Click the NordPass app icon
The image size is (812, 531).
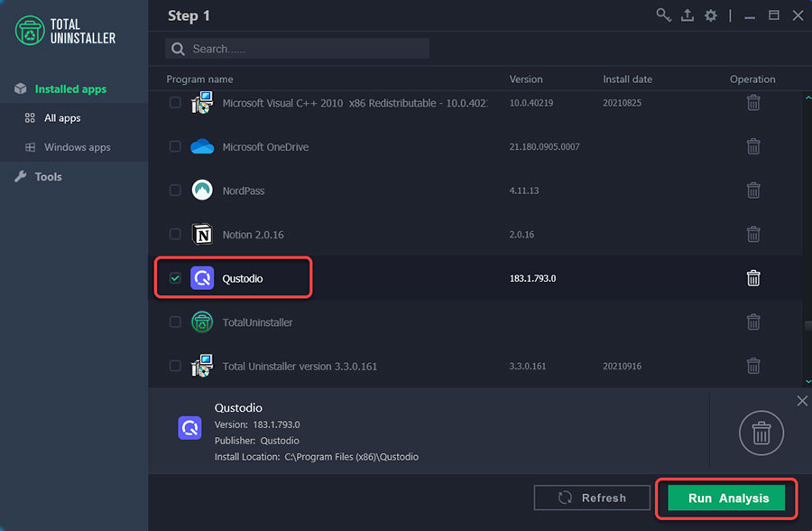click(202, 191)
